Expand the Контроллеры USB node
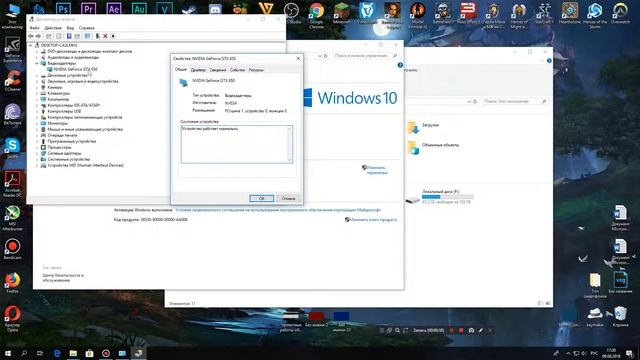This screenshot has width=640, height=360. (37, 111)
